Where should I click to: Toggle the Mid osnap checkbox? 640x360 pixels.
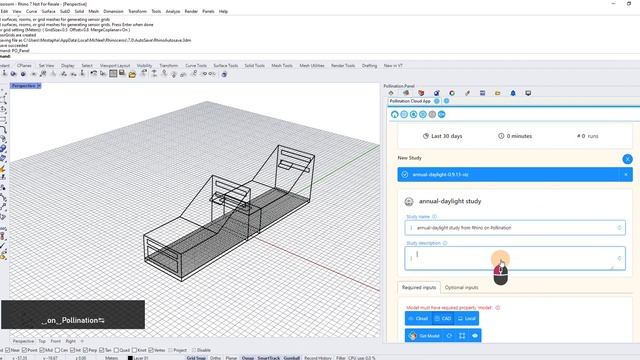tap(42, 350)
